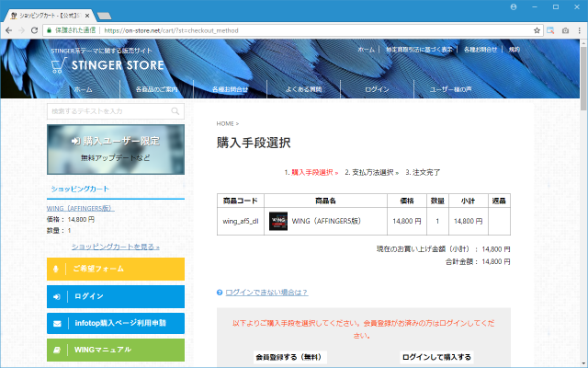Click the address bar URL
The height and width of the screenshot is (368, 588).
(172, 30)
